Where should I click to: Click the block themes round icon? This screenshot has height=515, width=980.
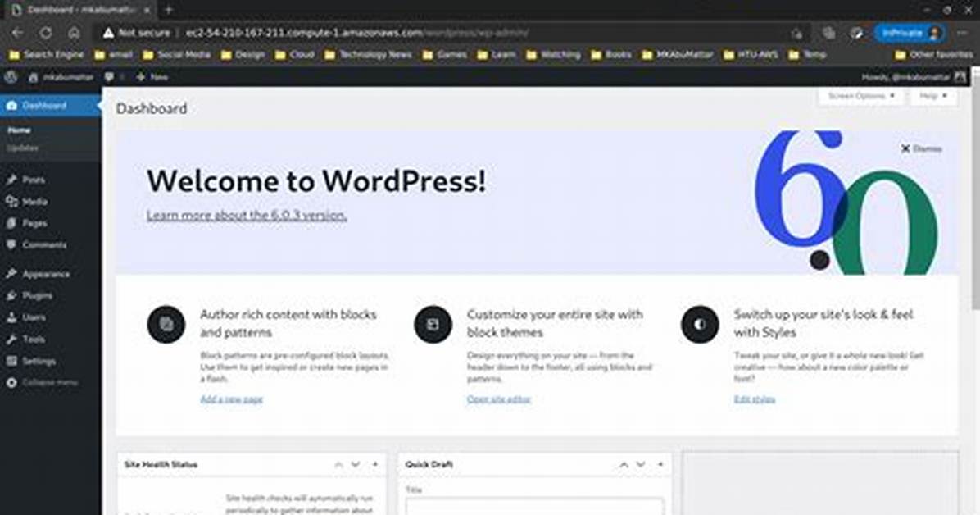coord(433,324)
